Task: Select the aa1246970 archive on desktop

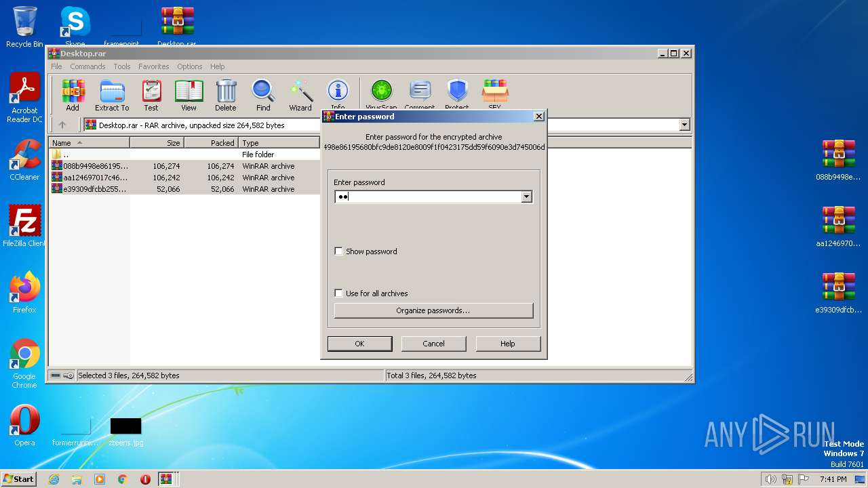Action: (838, 226)
